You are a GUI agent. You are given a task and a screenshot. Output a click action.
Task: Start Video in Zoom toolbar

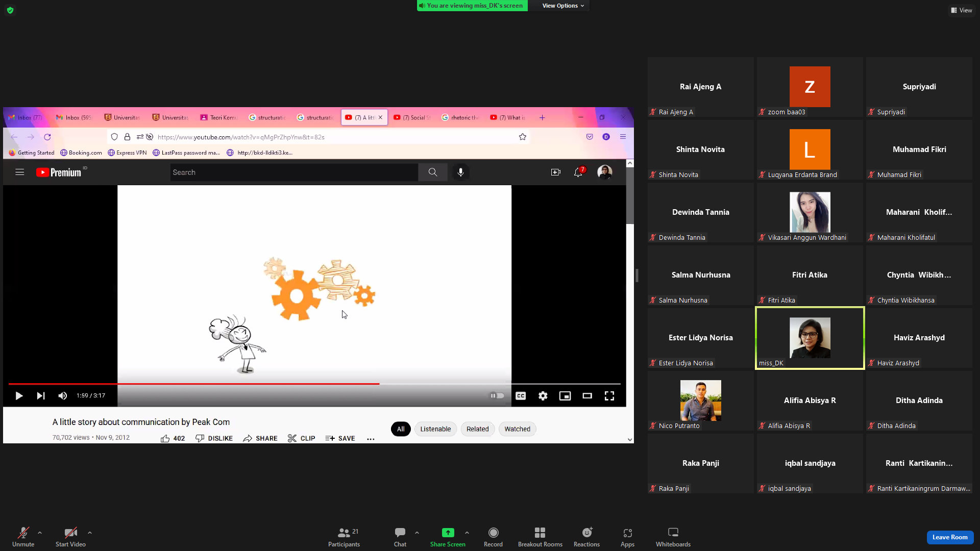(x=70, y=537)
